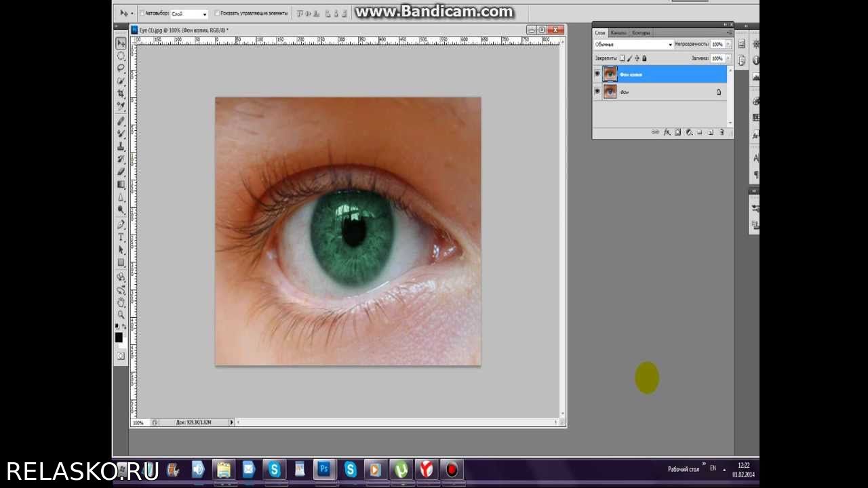Toggle visibility of the 'Фон' layer
Screen dimensions: 868x488
(x=597, y=91)
